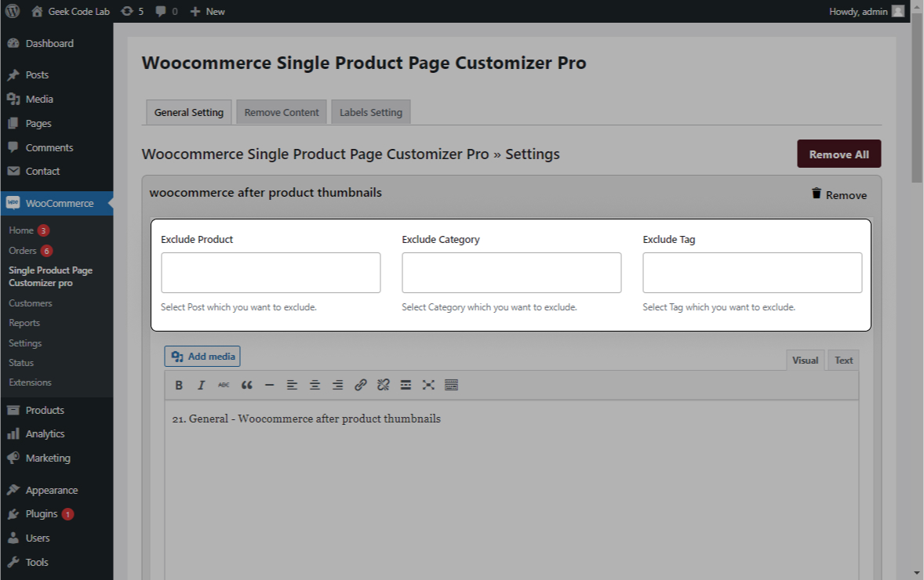Open the 5 pending updates icon
The width and height of the screenshot is (924, 580).
132,11
